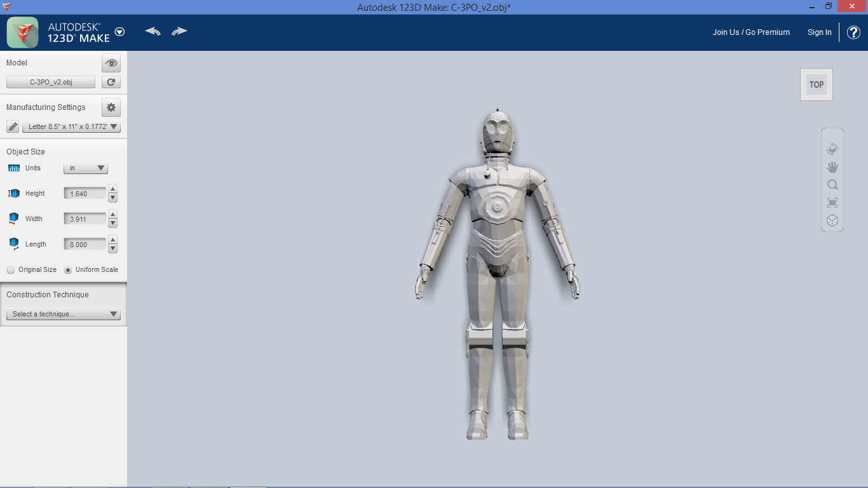Select the Uniform Scale radio button
Viewport: 868px width, 488px height.
point(68,269)
